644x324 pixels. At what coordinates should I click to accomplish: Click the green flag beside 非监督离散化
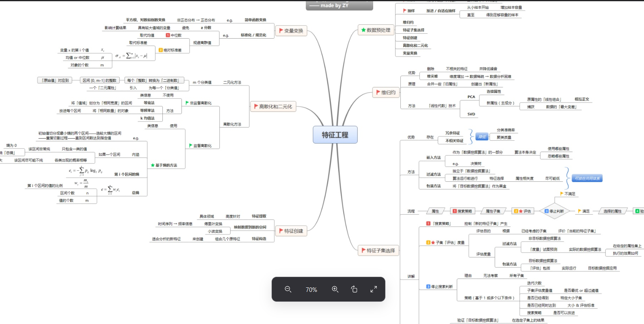pyautogui.click(x=187, y=103)
